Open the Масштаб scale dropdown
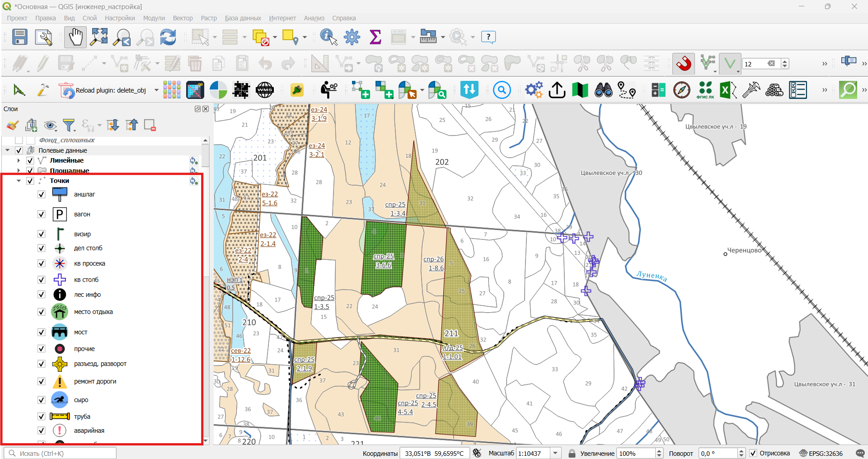868x459 pixels. point(555,453)
